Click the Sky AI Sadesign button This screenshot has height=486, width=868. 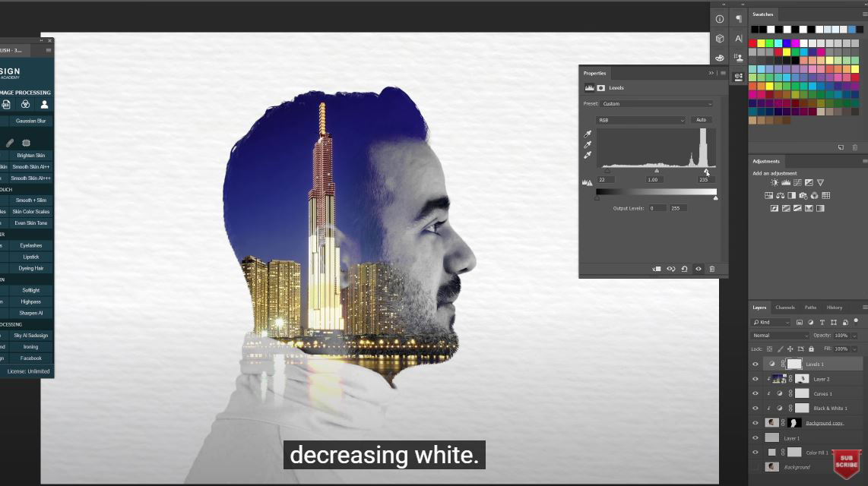[x=30, y=336]
